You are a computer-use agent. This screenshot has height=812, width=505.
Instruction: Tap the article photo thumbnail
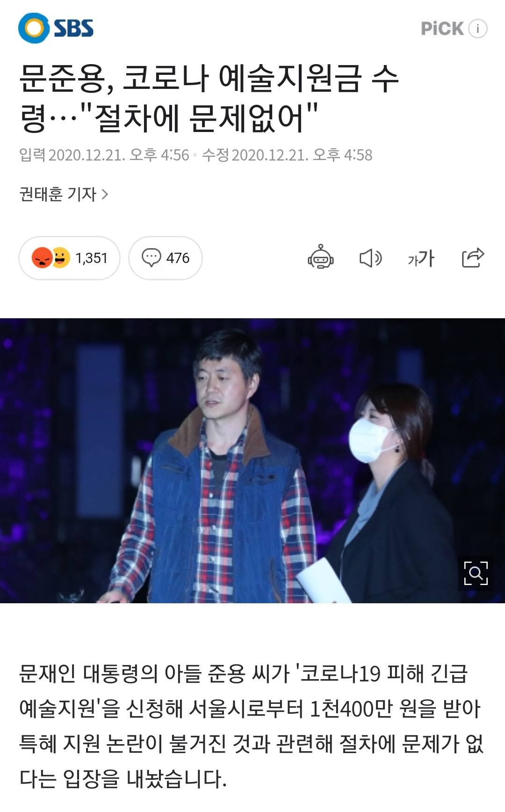pyautogui.click(x=252, y=461)
